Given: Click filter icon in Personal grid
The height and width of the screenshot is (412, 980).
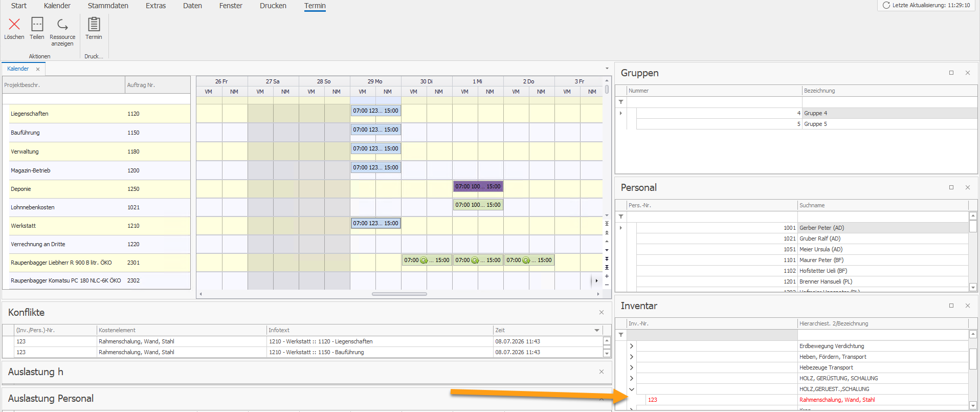Looking at the screenshot, I should tap(621, 216).
